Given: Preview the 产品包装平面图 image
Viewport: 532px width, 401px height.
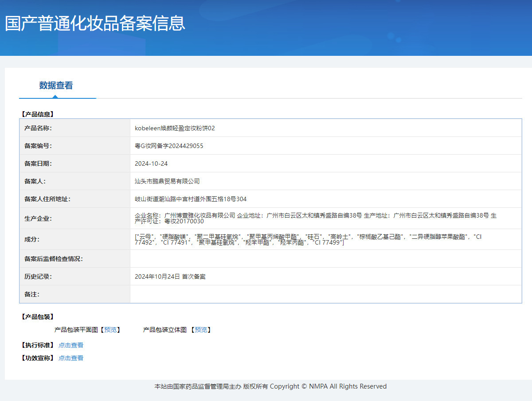Looking at the screenshot, I should pyautogui.click(x=110, y=330).
